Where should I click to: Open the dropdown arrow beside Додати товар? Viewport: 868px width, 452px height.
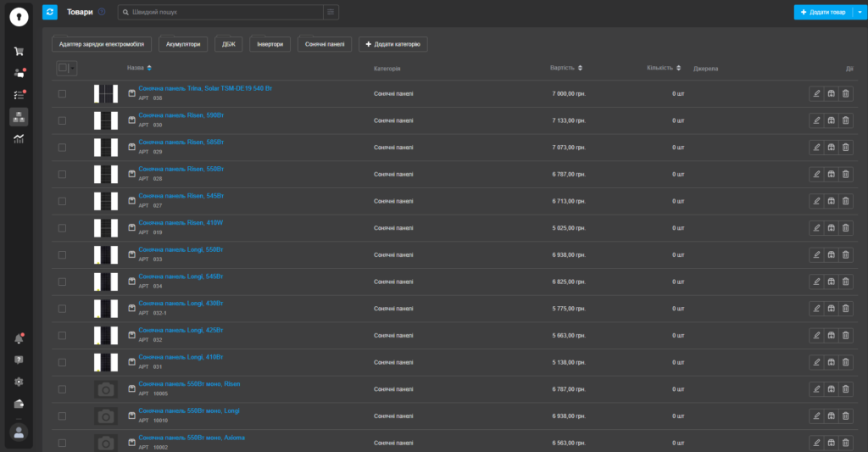(x=860, y=12)
